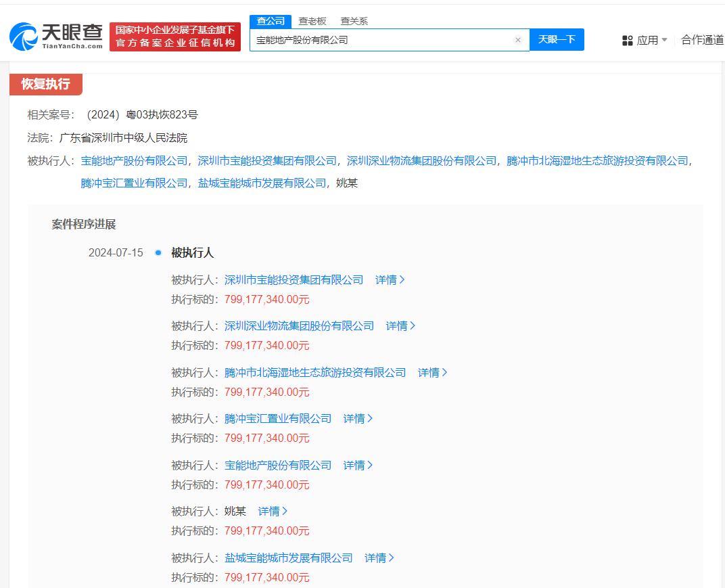Click the 详情 arrow beside 盐城宝能城市发展有限公司
Viewport: 725px width, 588px height.
(379, 558)
